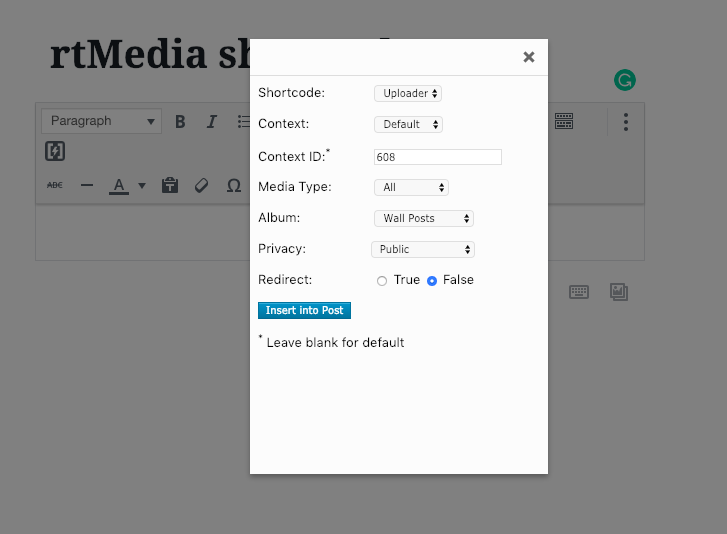
Task: Click the Insert into Post button
Action: point(304,311)
